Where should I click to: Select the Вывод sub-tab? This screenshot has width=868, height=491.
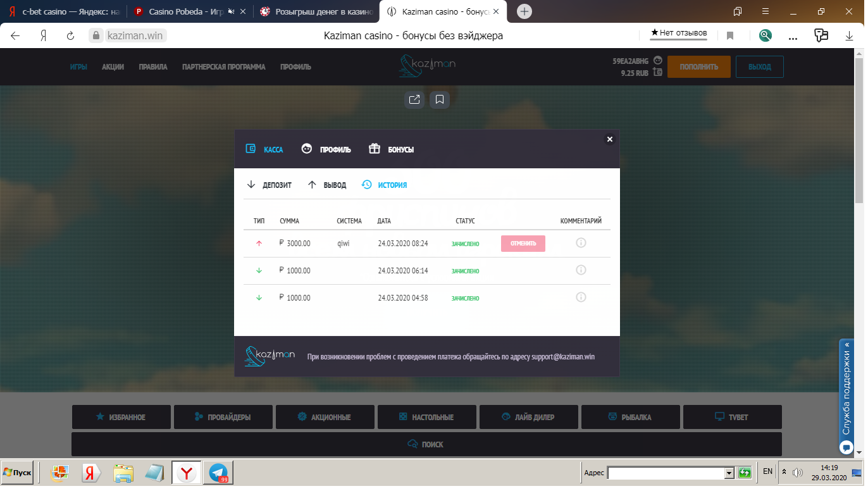(326, 185)
